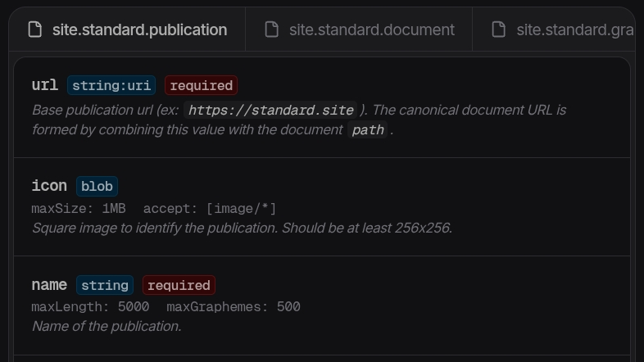Click the required badge beside url
The height and width of the screenshot is (362, 644).
click(x=202, y=85)
